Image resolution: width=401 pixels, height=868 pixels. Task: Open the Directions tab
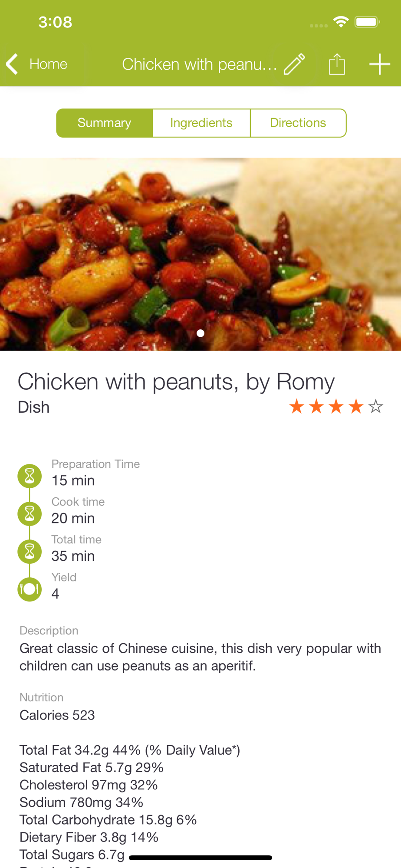(298, 123)
